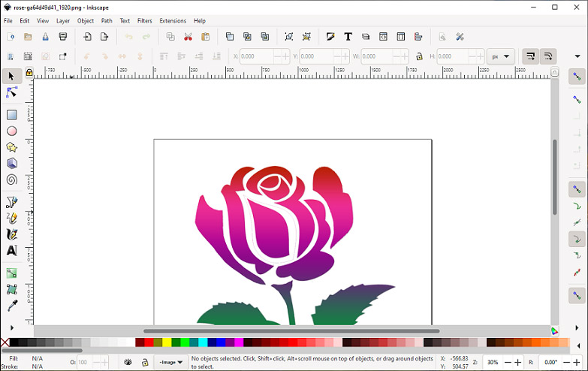Image resolution: width=588 pixels, height=371 pixels.
Task: Open the Layer menu
Action: [x=63, y=20]
